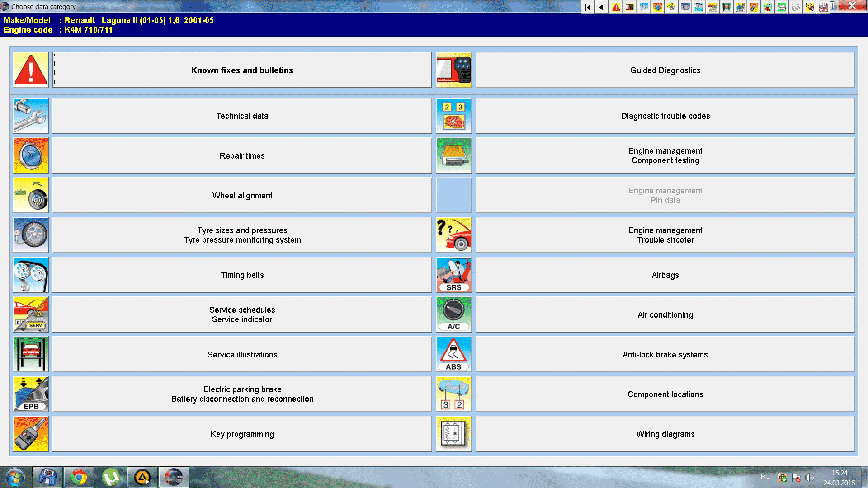
Task: Open the Key programming button
Action: tap(242, 434)
